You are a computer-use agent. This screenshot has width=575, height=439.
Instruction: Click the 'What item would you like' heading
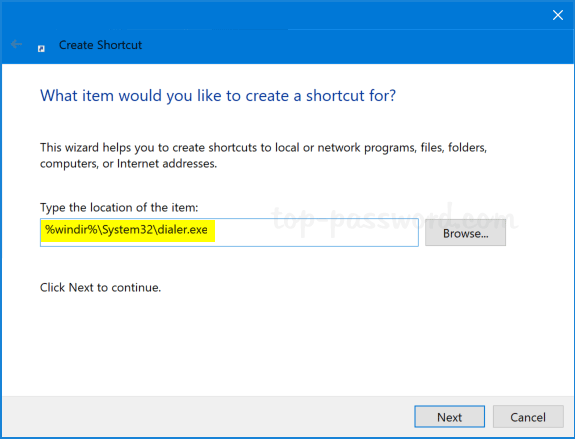[218, 96]
